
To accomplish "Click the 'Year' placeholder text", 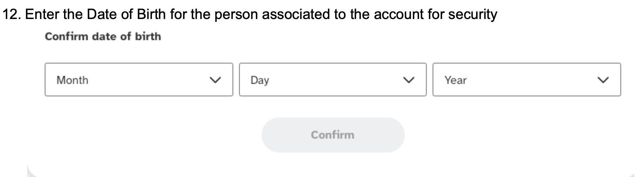I will pos(456,80).
